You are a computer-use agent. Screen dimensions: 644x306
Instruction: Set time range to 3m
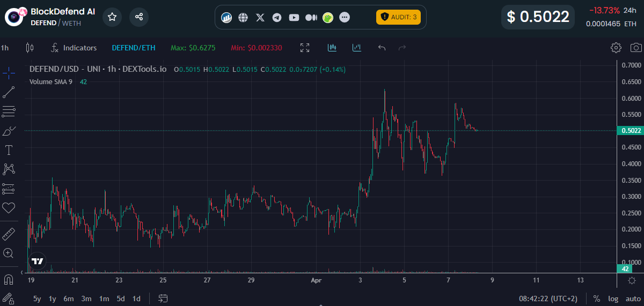[x=86, y=298]
